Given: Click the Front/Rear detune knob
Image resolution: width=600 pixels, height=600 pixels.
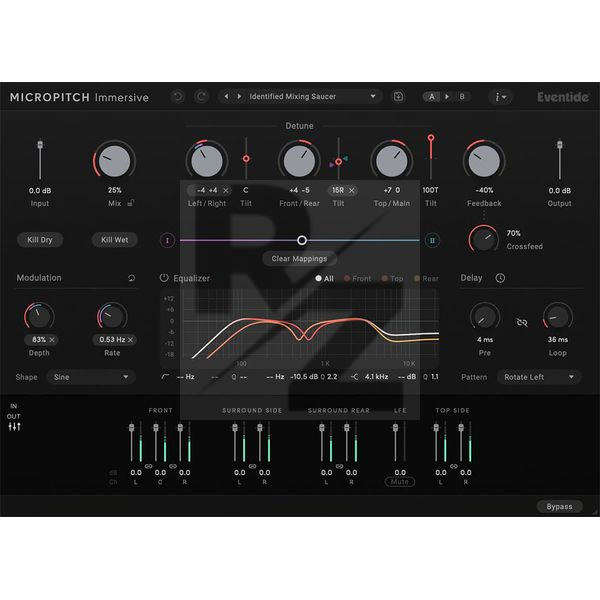Looking at the screenshot, I should [299, 161].
